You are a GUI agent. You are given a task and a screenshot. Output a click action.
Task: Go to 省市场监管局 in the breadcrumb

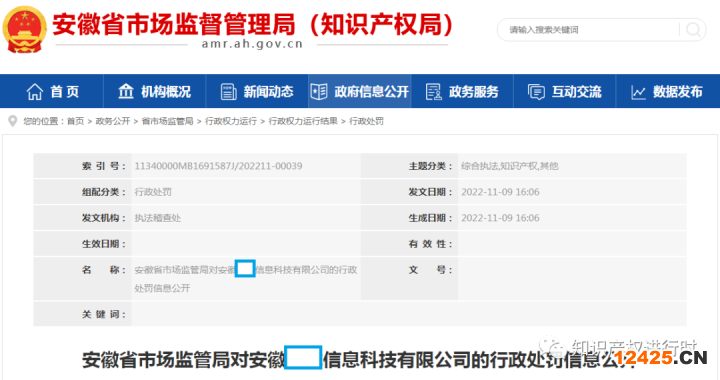[167, 121]
